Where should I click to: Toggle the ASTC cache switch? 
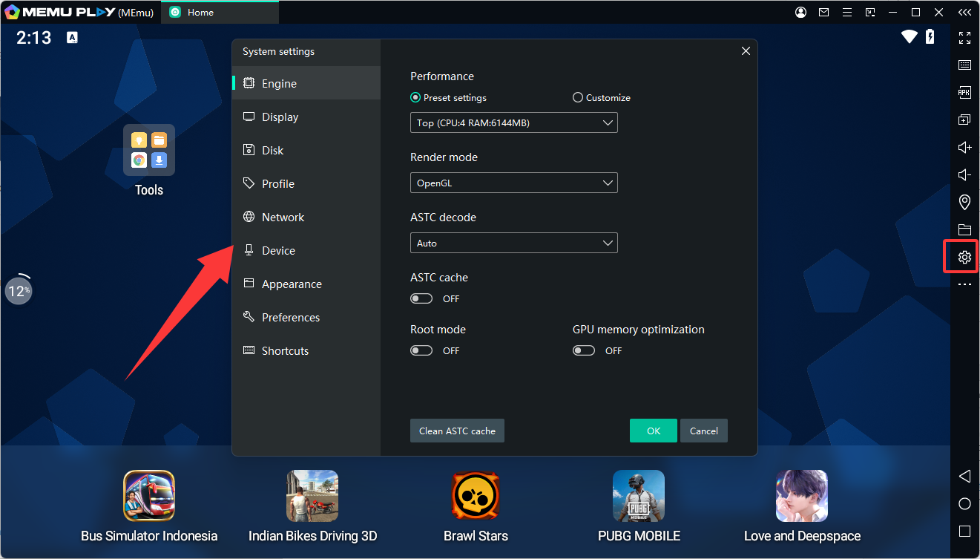[x=421, y=298]
